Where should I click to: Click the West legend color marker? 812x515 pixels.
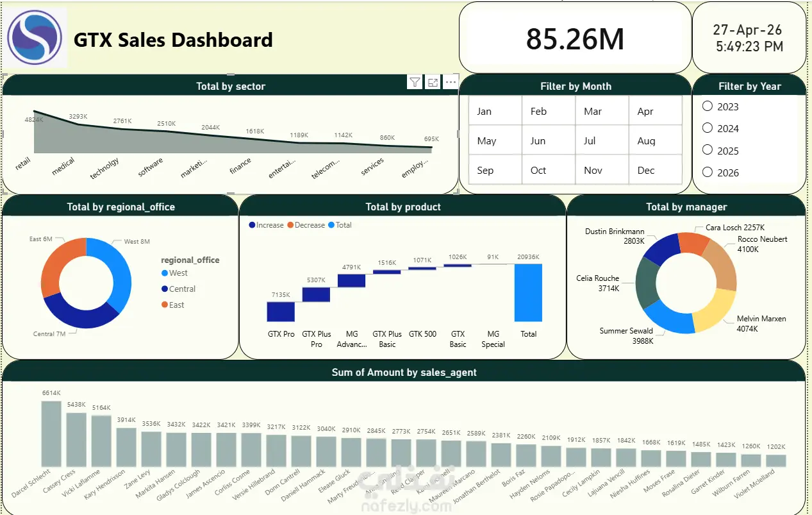point(165,273)
